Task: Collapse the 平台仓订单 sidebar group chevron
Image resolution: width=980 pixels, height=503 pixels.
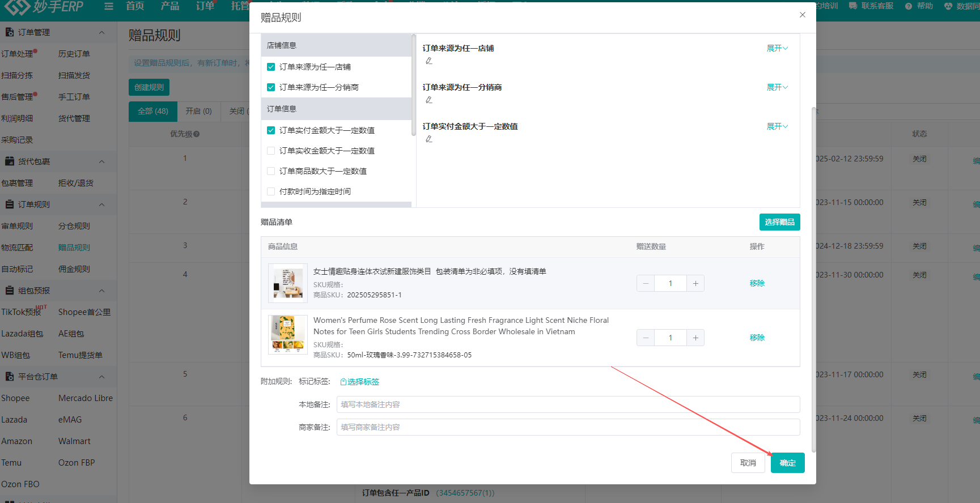Action: point(101,377)
